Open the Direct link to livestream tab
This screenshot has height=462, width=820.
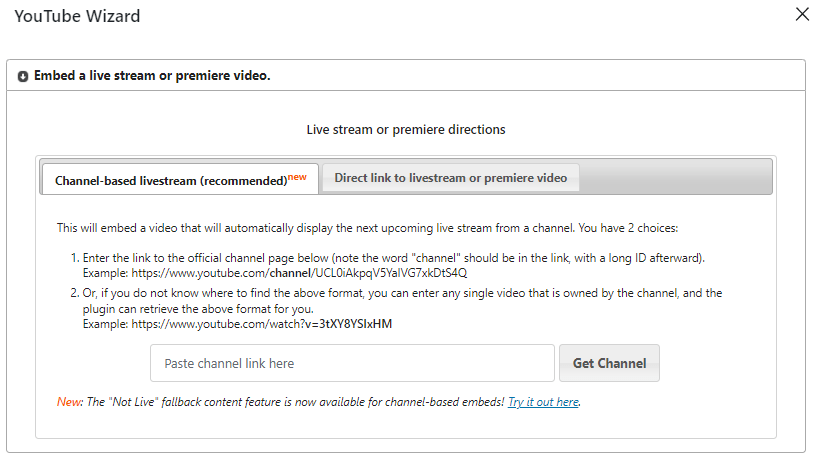(x=450, y=178)
